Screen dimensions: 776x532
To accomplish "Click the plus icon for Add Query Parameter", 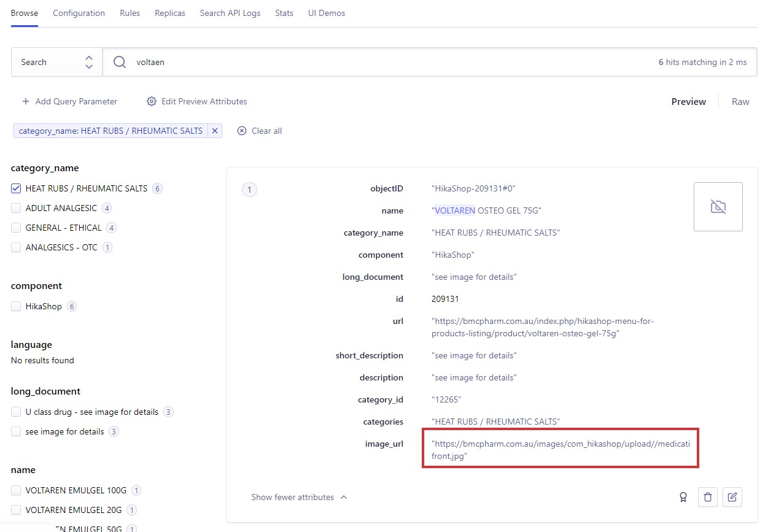I will tap(26, 101).
